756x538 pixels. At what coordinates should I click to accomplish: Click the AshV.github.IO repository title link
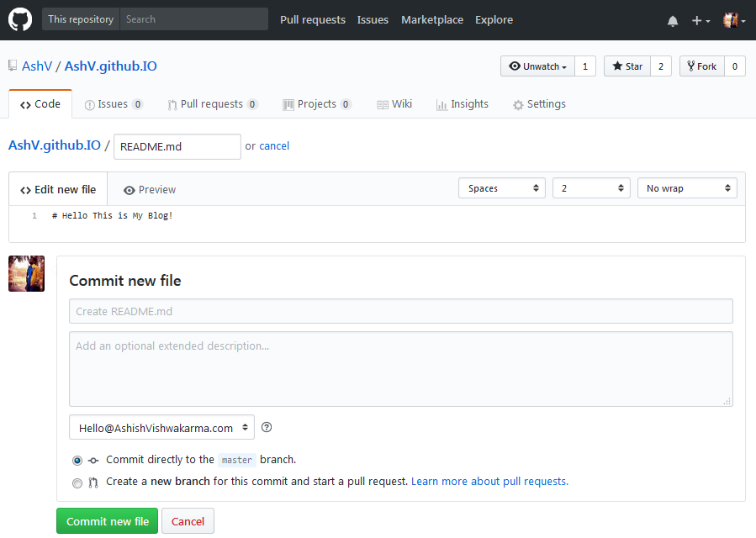point(110,66)
